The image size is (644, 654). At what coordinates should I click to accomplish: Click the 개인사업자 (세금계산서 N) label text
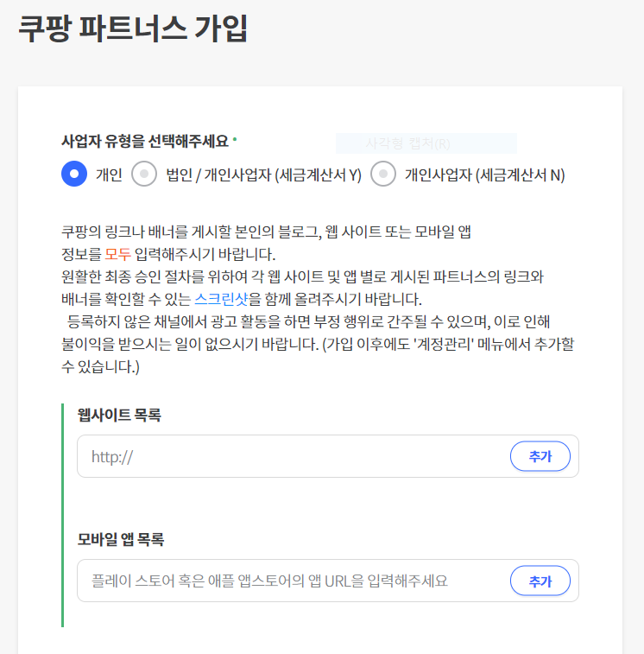[485, 175]
